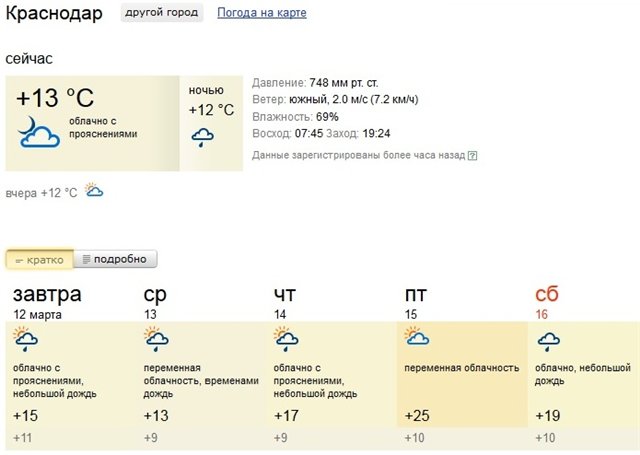The image size is (640, 455).
Task: Select the 'чт' day heading
Action: pos(285,294)
